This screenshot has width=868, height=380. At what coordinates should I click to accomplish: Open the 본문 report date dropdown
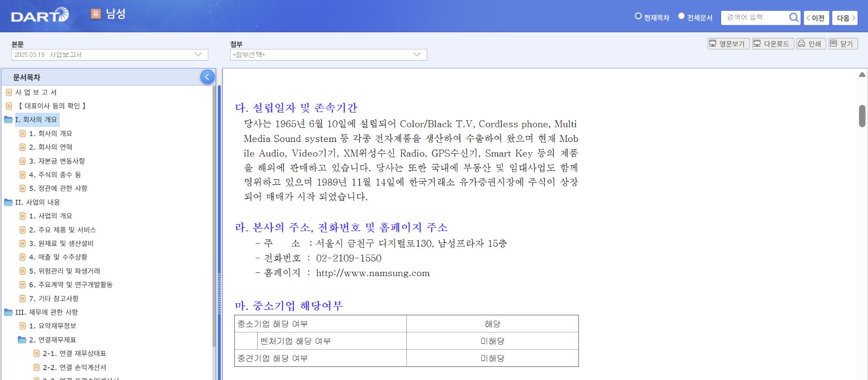coord(109,55)
